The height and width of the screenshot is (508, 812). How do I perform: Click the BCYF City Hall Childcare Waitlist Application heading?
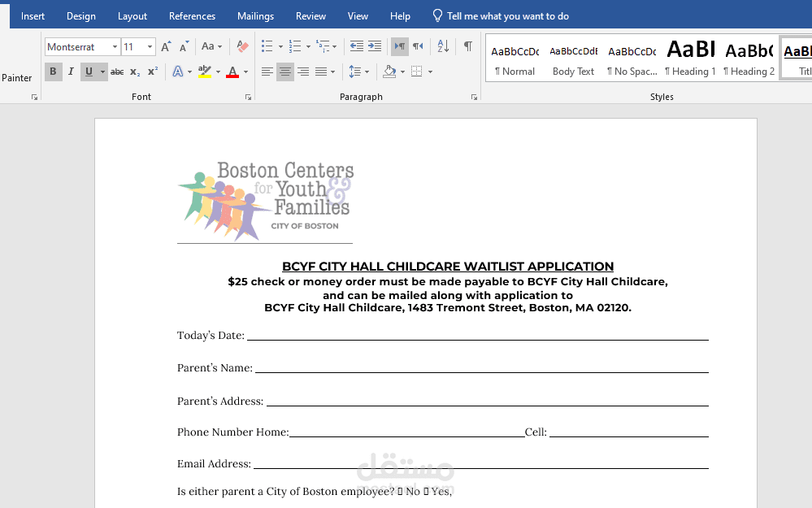[448, 266]
